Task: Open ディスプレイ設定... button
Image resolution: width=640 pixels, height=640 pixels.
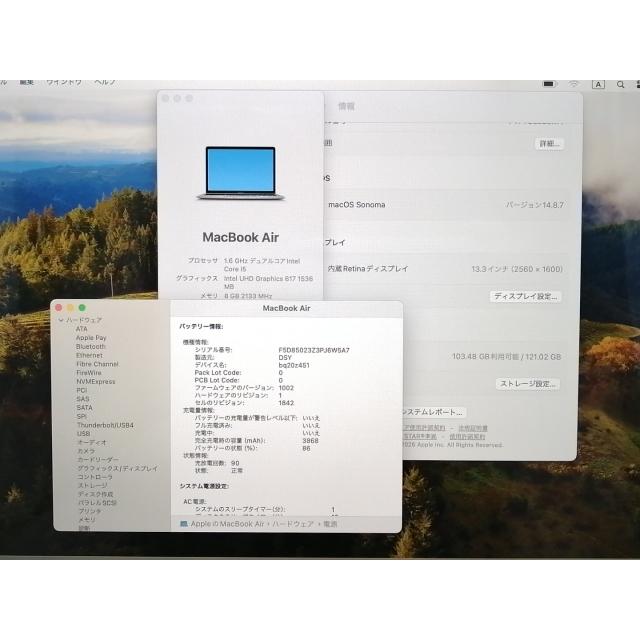Action: point(525,296)
